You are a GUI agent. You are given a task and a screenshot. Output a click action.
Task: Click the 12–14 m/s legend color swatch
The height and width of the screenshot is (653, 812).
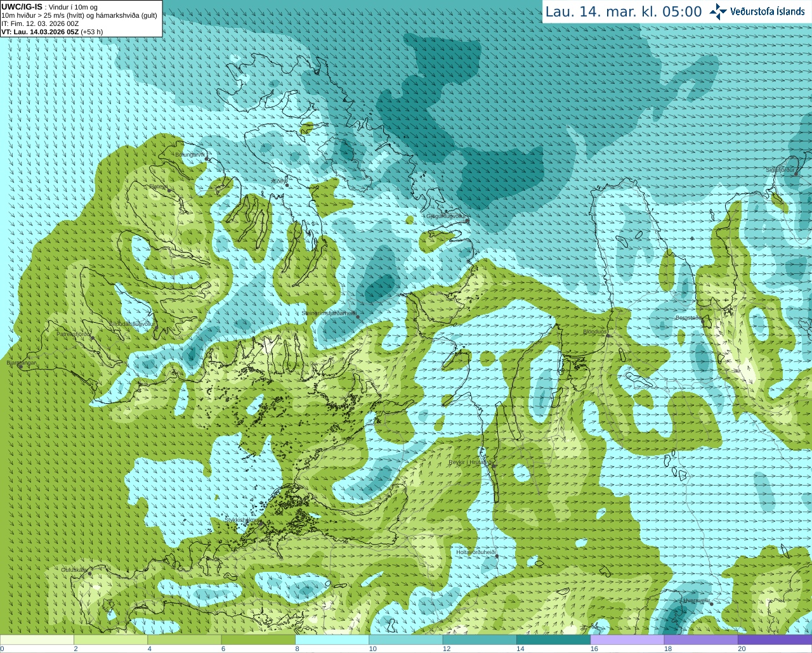point(480,640)
